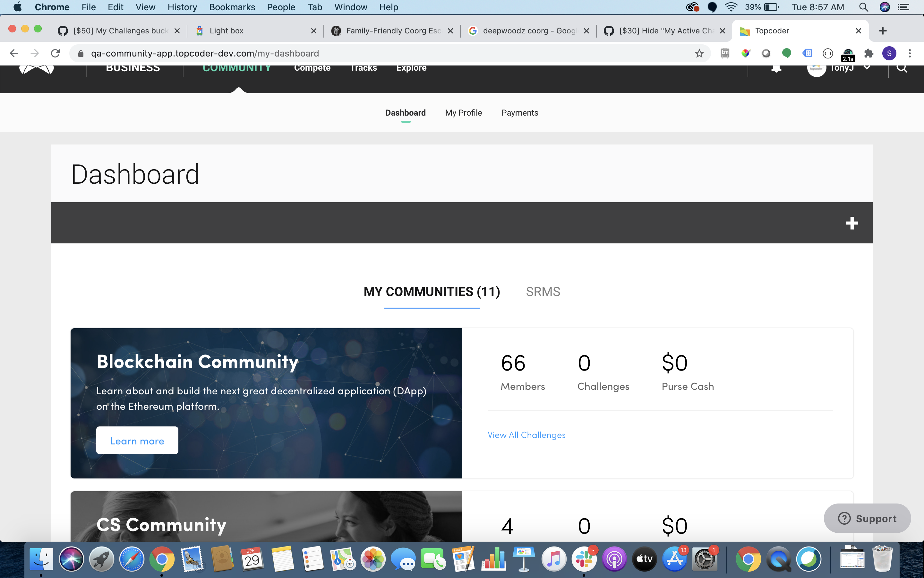Screen dimensions: 924x578
Task: Select the MY COMMUNITIES (11) tab
Action: coord(432,292)
